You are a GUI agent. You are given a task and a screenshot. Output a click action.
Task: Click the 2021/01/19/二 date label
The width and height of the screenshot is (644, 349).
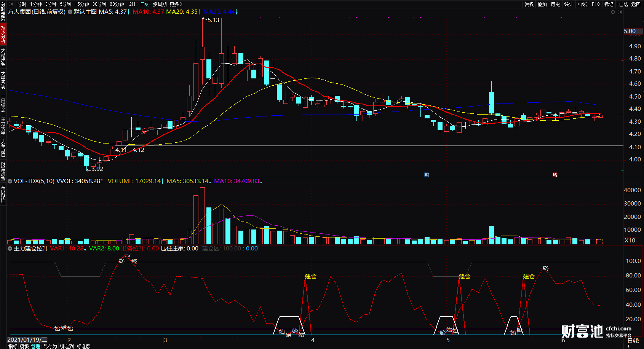[x=27, y=340]
